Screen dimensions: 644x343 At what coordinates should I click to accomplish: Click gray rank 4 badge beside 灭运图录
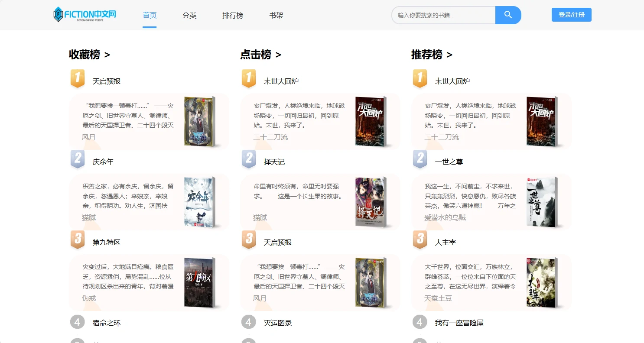click(248, 322)
